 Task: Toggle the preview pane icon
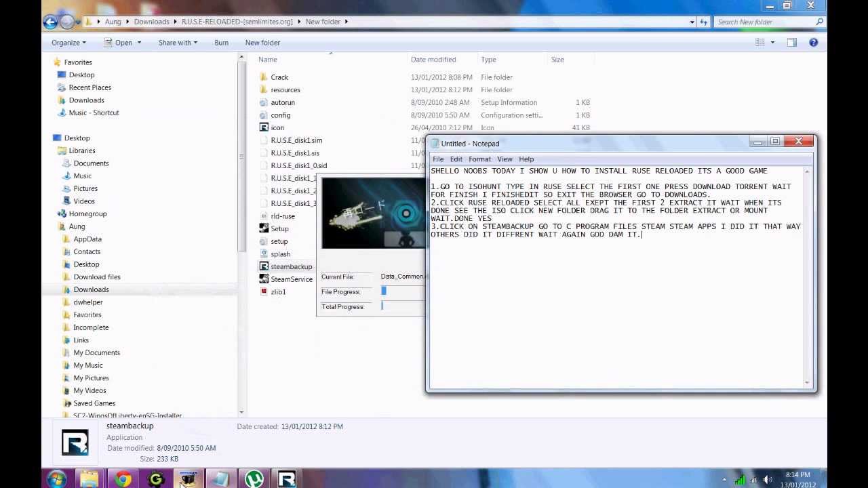[x=791, y=42]
